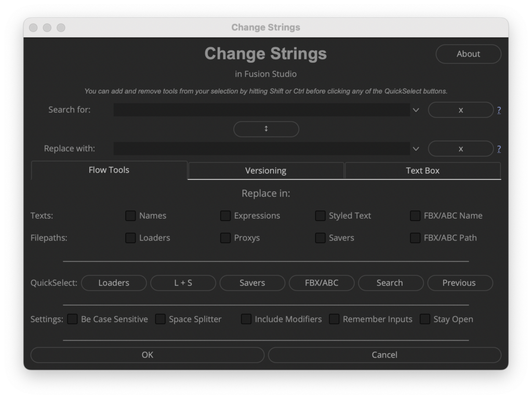Click the Loaders QuickSelect button
Image resolution: width=532 pixels, height=399 pixels.
click(114, 283)
